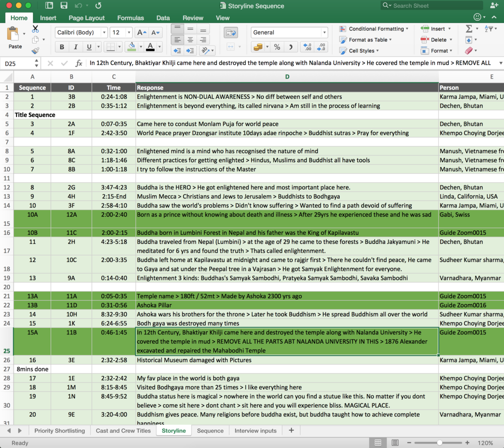Click the Delete cells button
Viewport: 504px width, 448px height.
[x=436, y=40]
